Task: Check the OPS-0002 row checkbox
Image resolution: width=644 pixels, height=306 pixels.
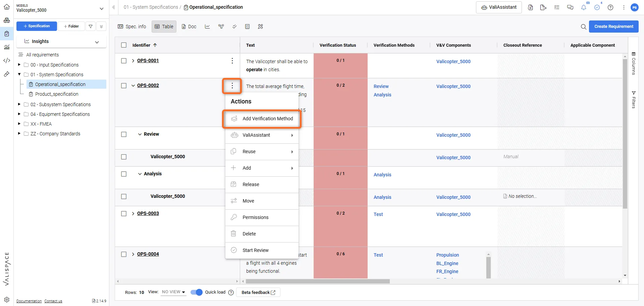Action: 124,86
